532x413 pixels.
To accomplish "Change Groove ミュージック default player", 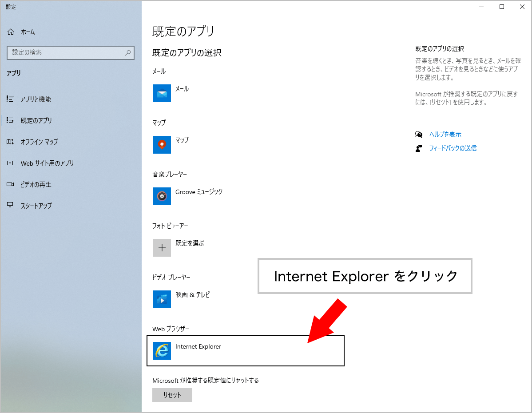I will click(199, 192).
